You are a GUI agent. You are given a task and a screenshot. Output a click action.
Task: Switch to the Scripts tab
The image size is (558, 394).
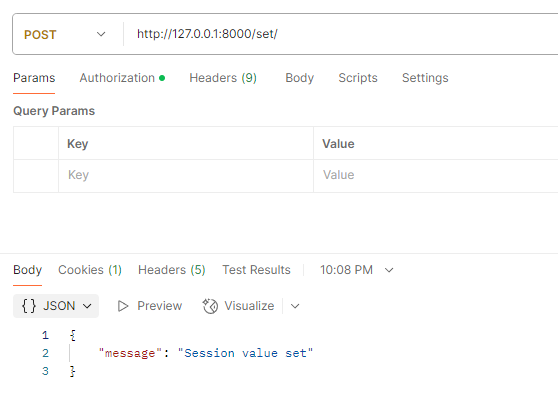pyautogui.click(x=358, y=78)
